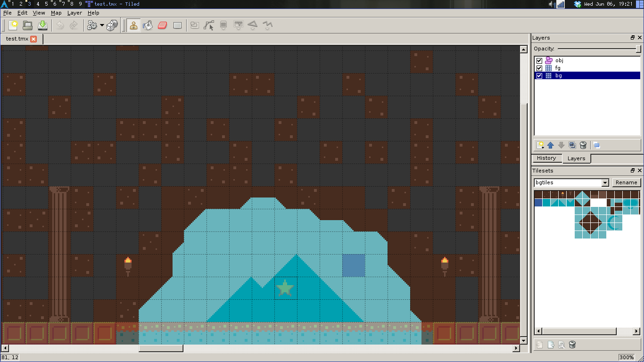Click Export Tileset icon below tileset view

tap(551, 345)
